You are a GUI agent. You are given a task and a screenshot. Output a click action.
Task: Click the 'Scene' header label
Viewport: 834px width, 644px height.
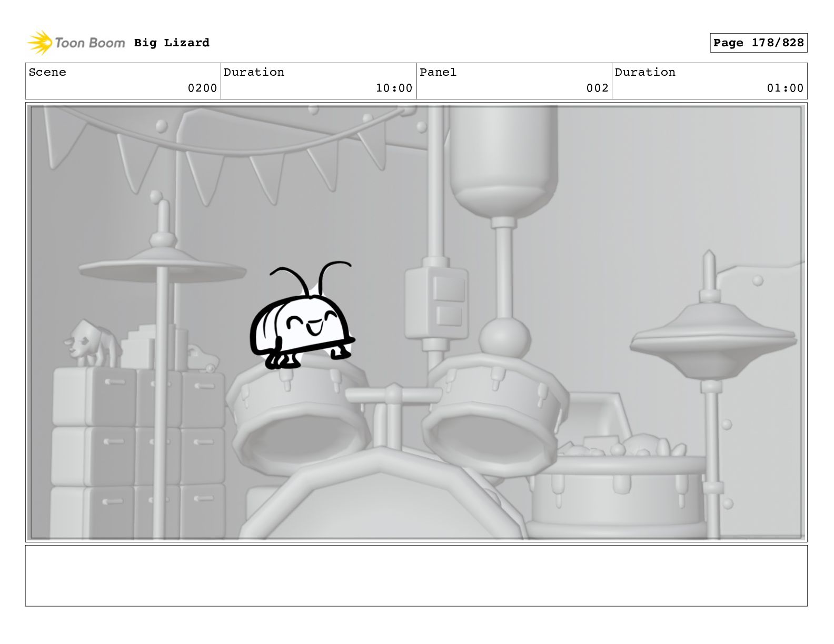coord(47,72)
